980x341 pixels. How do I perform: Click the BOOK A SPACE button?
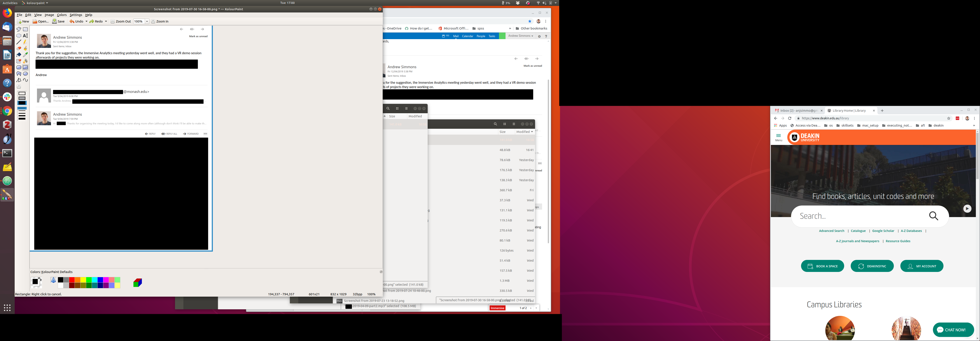click(822, 266)
